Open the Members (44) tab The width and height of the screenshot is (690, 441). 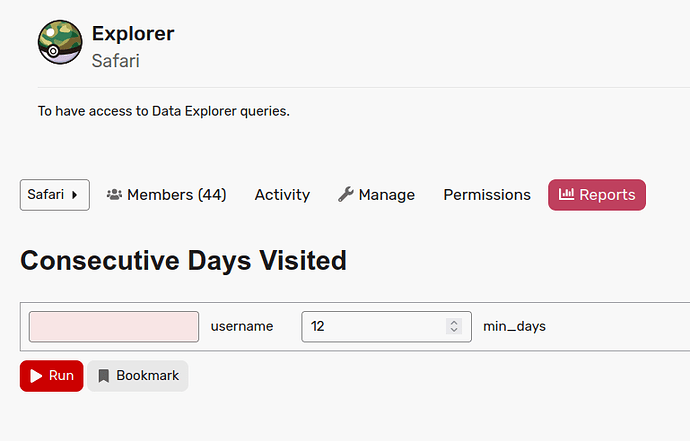coord(166,195)
